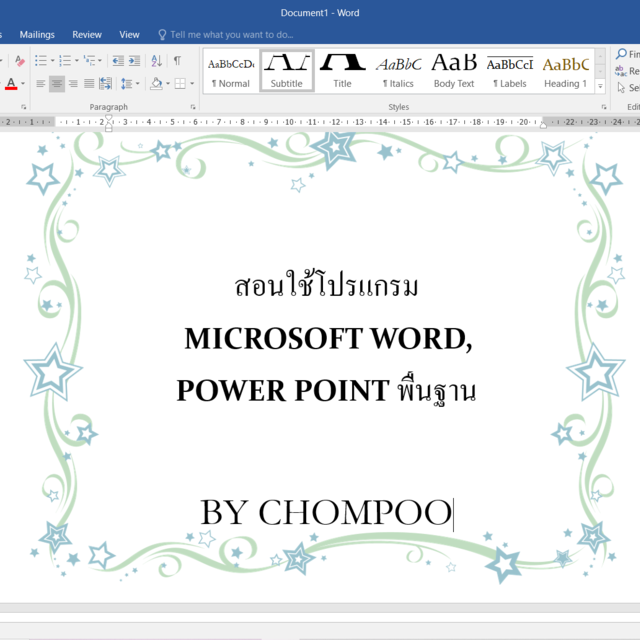Open the Review tab
640x640 pixels.
point(87,35)
